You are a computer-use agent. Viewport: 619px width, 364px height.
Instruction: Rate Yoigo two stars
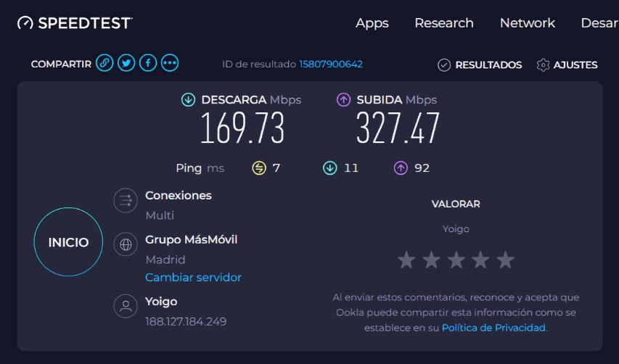pyautogui.click(x=431, y=260)
